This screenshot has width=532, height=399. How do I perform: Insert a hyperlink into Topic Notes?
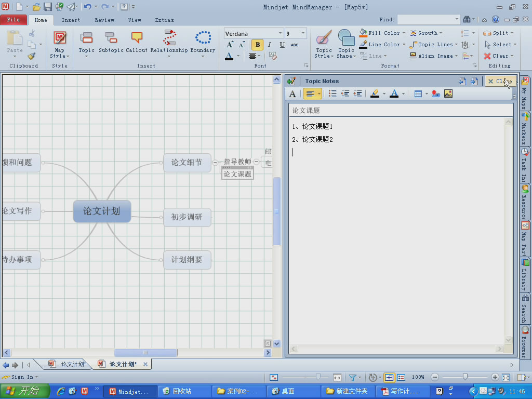click(x=436, y=94)
